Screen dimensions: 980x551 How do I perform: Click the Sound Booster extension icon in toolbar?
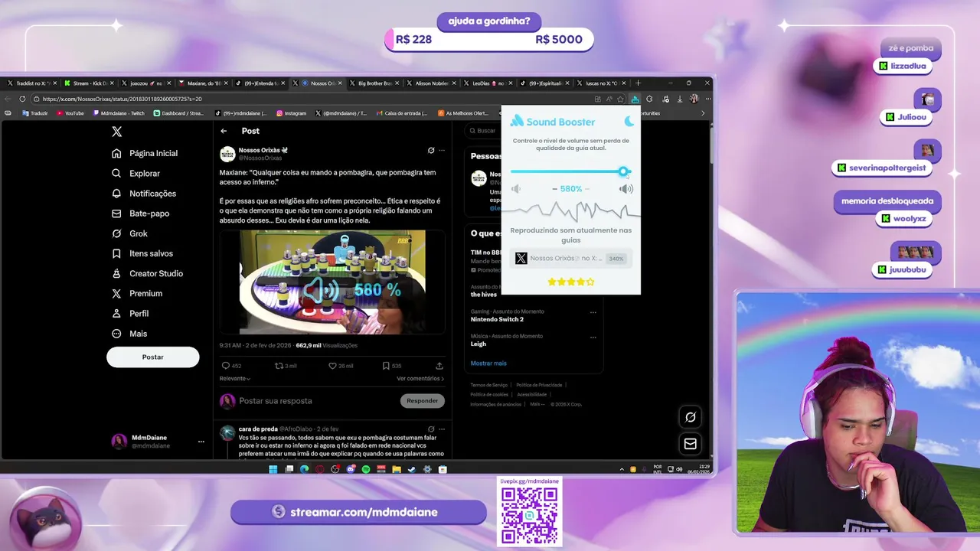(x=635, y=99)
